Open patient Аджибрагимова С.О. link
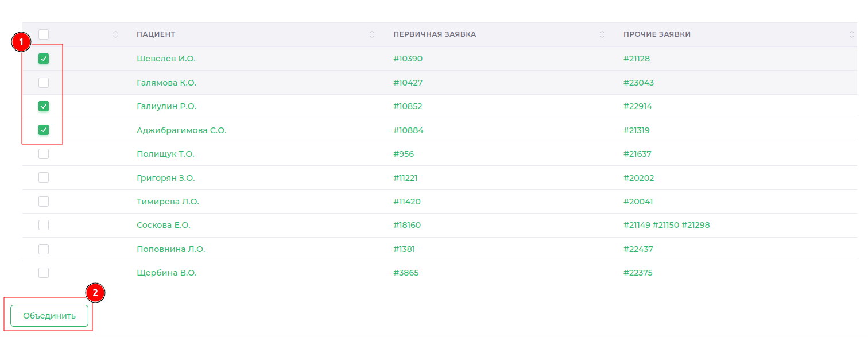The height and width of the screenshot is (337, 868). 181,130
